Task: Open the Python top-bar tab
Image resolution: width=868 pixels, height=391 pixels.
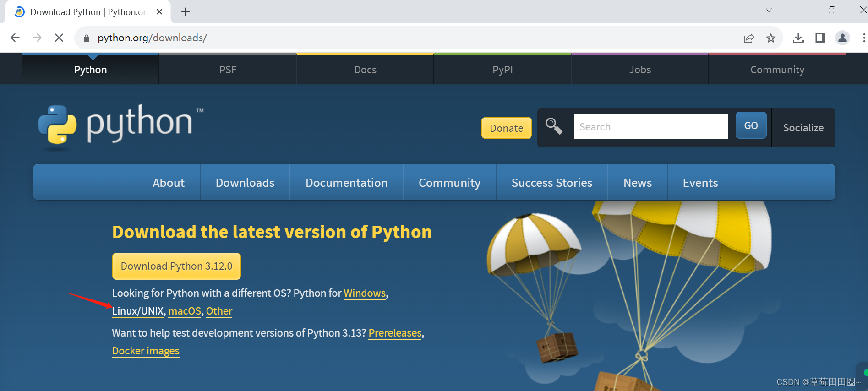Action: [x=90, y=70]
